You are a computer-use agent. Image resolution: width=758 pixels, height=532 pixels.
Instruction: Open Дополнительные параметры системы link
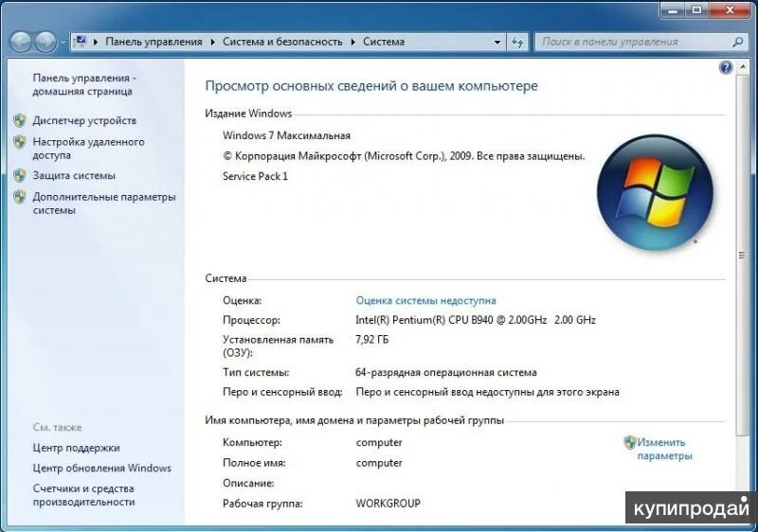tap(104, 204)
